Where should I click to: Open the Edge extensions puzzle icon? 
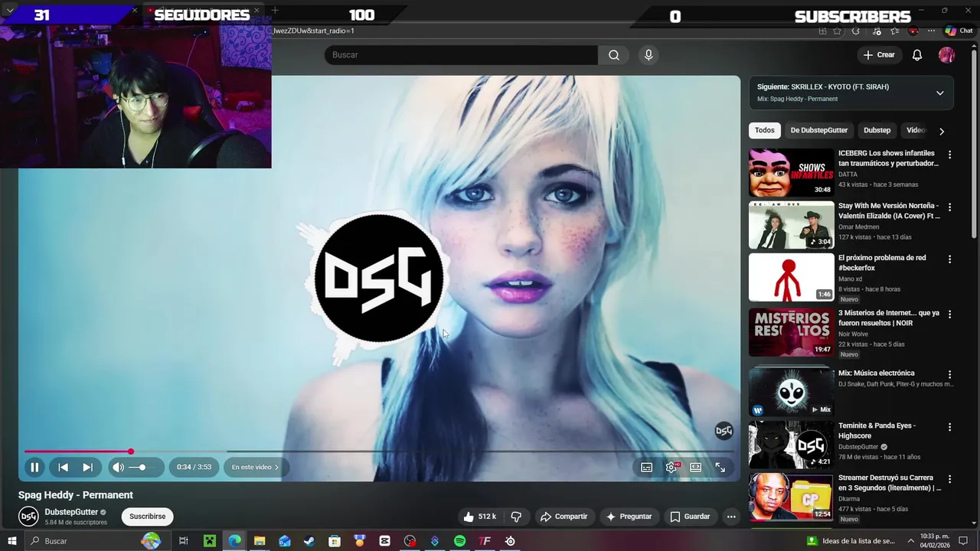[855, 31]
